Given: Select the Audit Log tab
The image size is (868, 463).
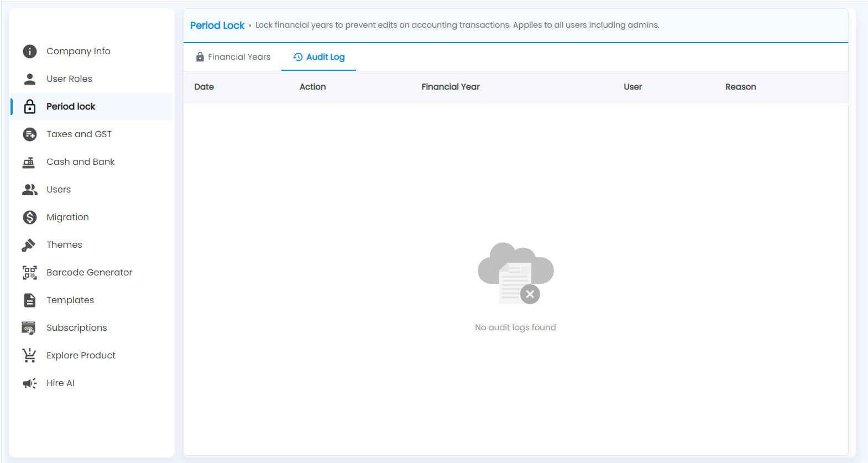Looking at the screenshot, I should (318, 57).
